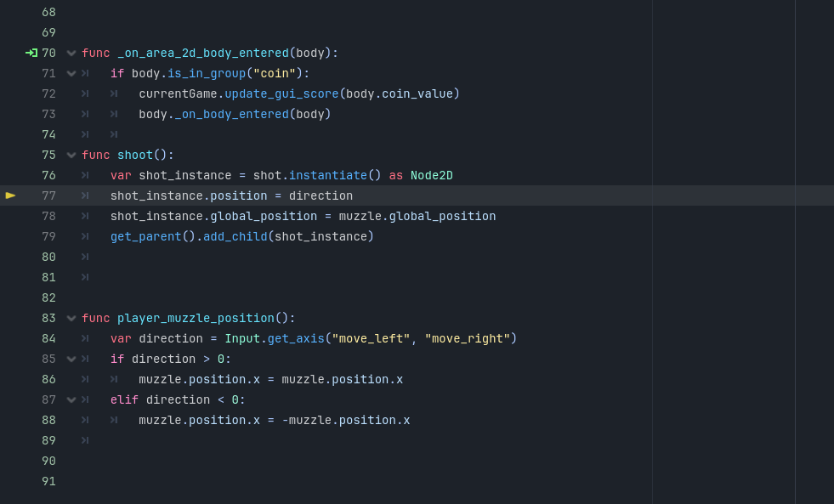Click the green signal connection icon on line 70
Viewport: 834px width, 504px height.
click(x=31, y=53)
